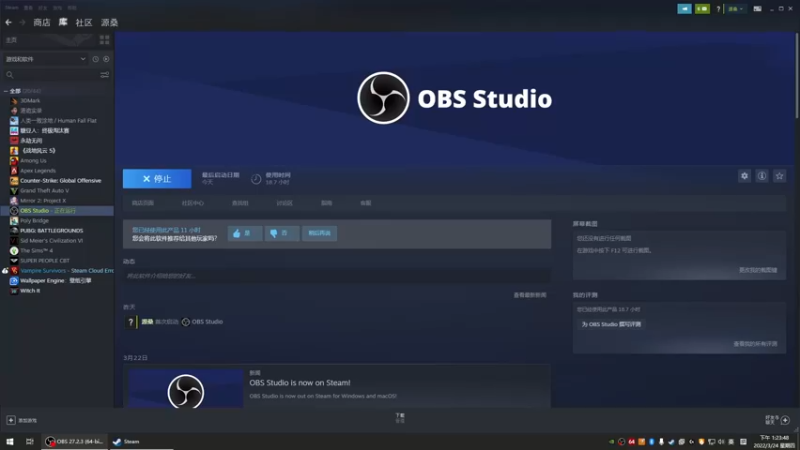Screen dimensions: 800x450
Task: Add OBS Studio to favorites star
Action: [780, 176]
